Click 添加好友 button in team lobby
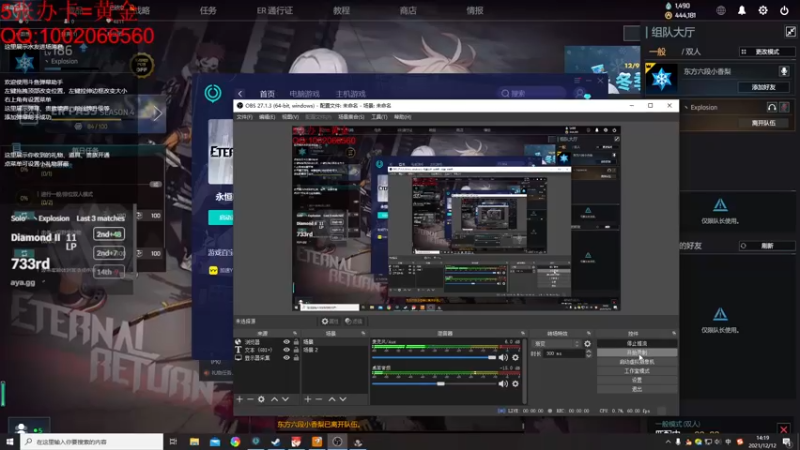This screenshot has width=800, height=450. pyautogui.click(x=763, y=87)
